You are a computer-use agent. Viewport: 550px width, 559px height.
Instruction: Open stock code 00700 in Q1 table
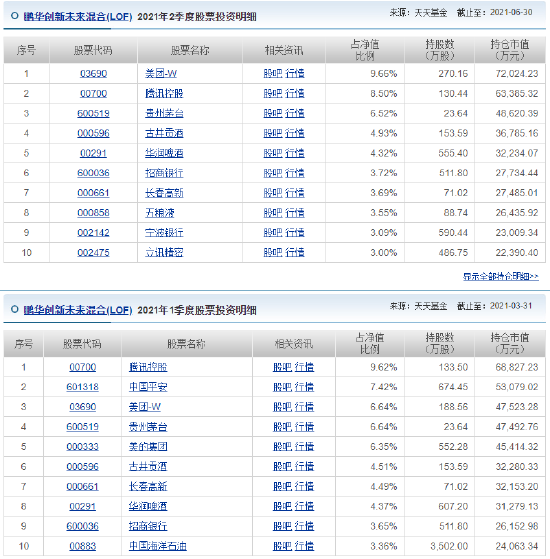point(83,367)
